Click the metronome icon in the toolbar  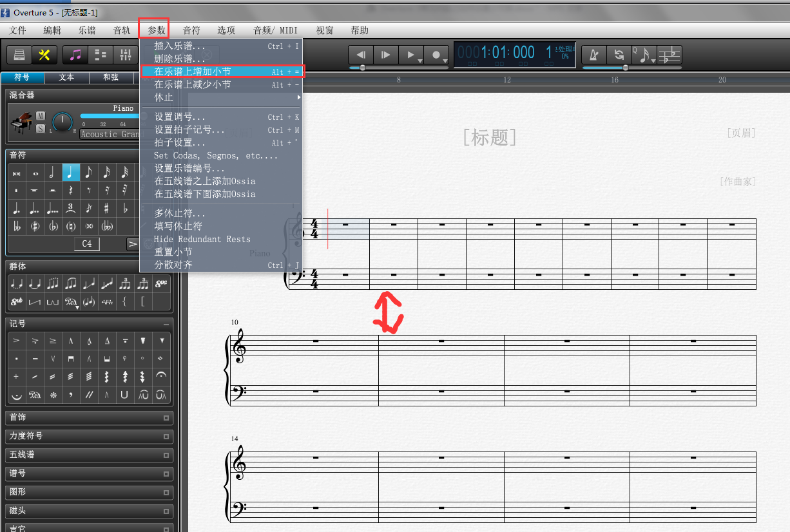[594, 55]
